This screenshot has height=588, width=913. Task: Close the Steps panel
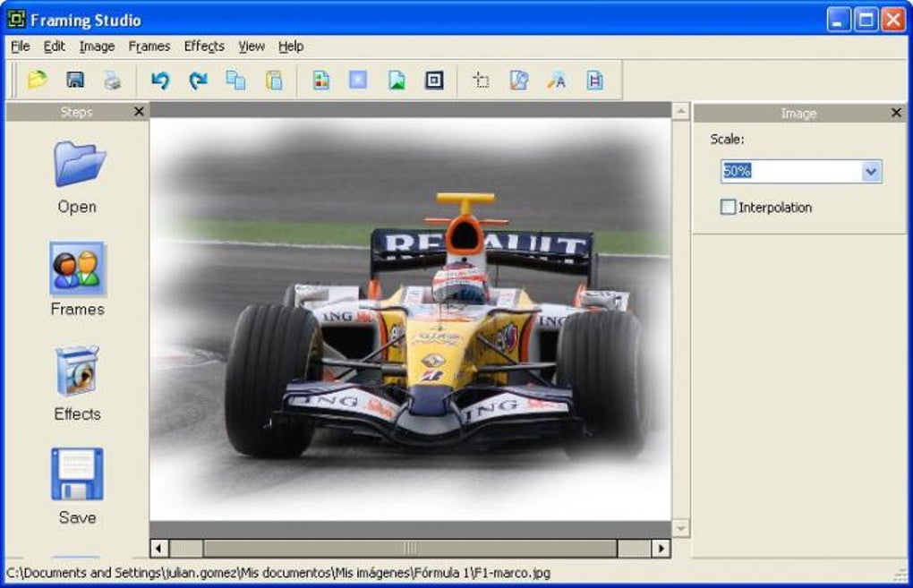click(139, 111)
